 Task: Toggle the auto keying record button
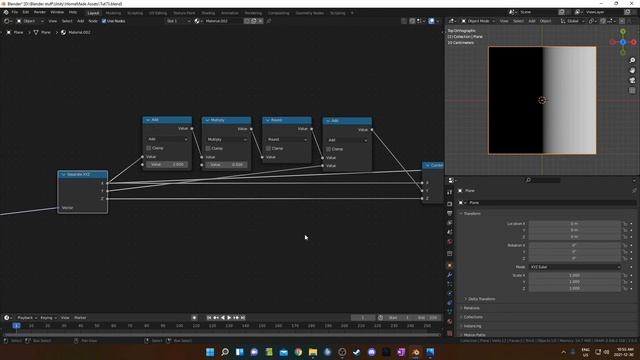194,318
